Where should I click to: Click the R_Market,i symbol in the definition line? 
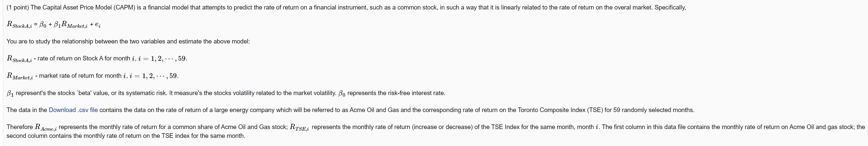click(x=20, y=76)
